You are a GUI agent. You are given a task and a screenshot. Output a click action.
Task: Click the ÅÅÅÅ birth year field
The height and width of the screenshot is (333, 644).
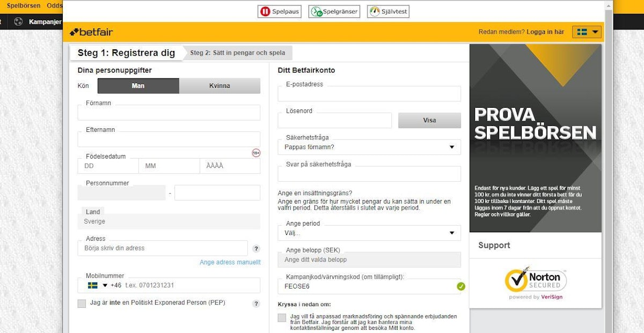tap(230, 166)
